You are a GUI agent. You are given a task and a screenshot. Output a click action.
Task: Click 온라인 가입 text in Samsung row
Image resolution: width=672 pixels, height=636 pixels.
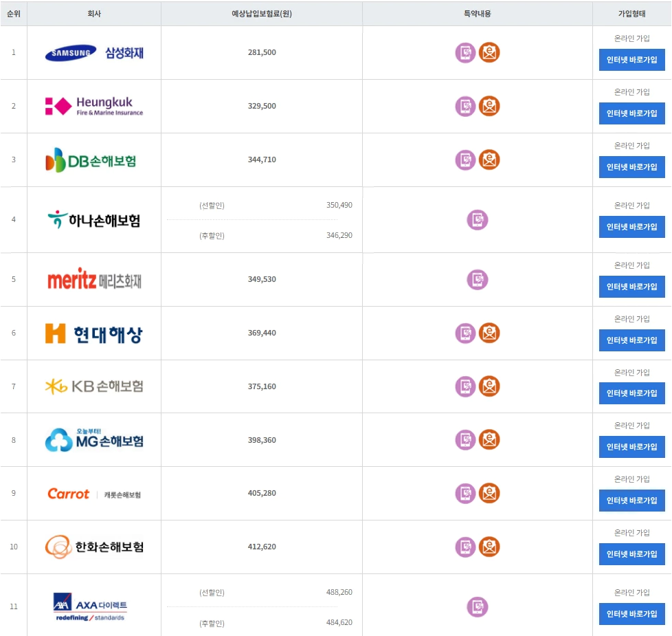coord(631,39)
